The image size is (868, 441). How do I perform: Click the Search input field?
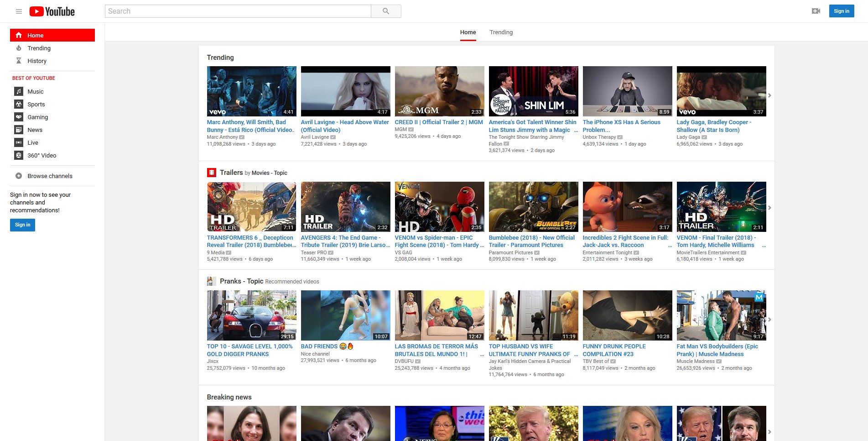238,11
